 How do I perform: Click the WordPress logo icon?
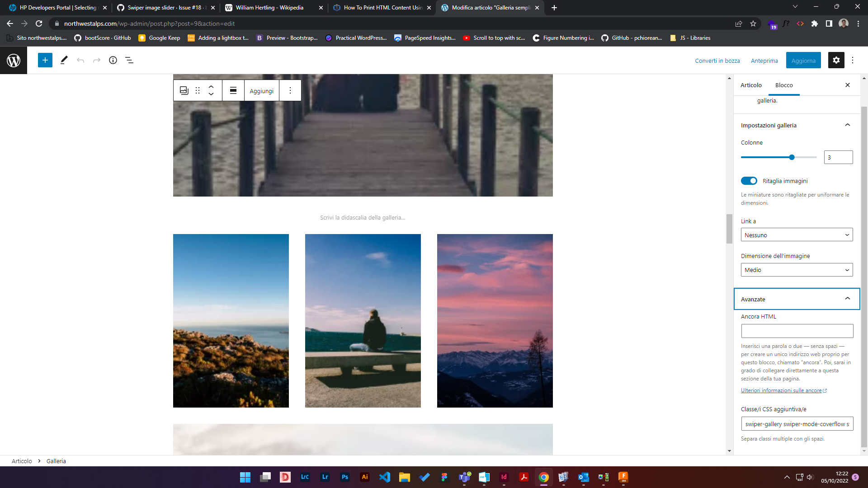13,60
